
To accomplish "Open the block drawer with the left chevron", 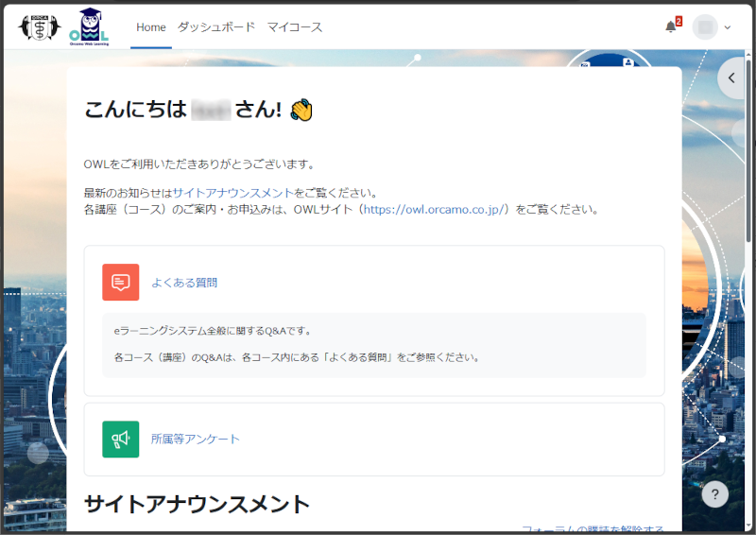I will (731, 78).
